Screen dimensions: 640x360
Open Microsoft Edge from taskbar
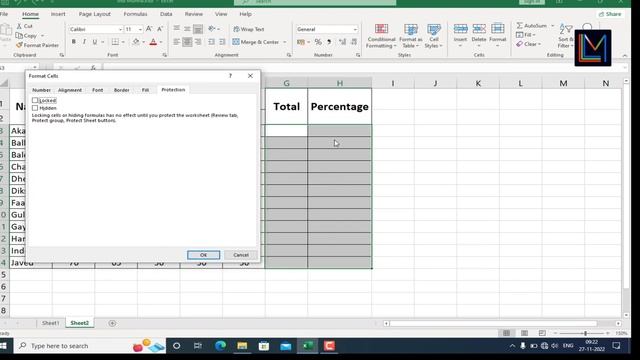(x=220, y=346)
